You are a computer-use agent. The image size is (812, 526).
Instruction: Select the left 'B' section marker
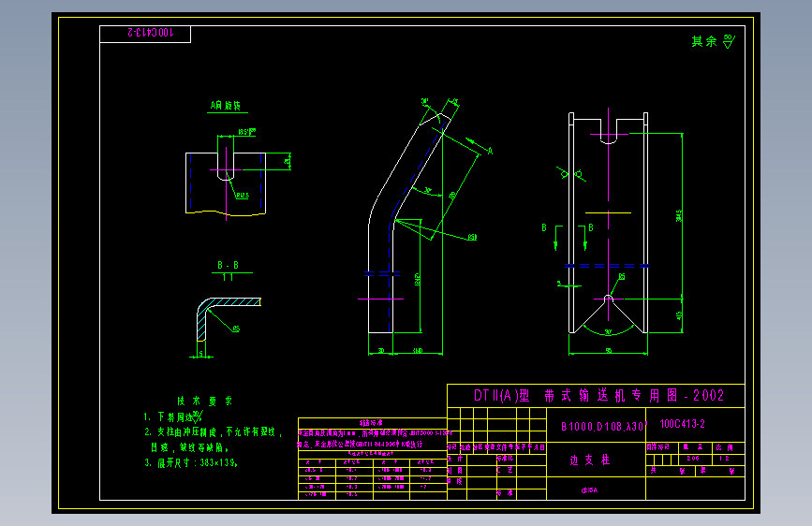[544, 227]
